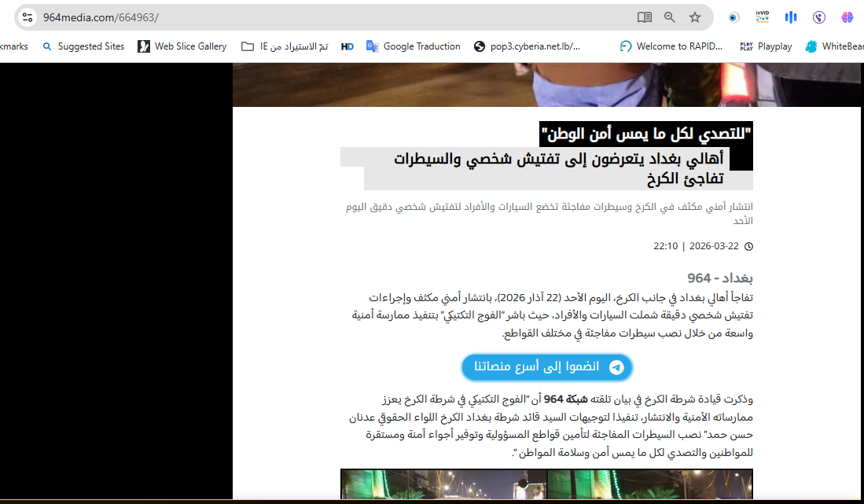The width and height of the screenshot is (864, 504).
Task: Click the Telegram join platforms button
Action: 546,367
